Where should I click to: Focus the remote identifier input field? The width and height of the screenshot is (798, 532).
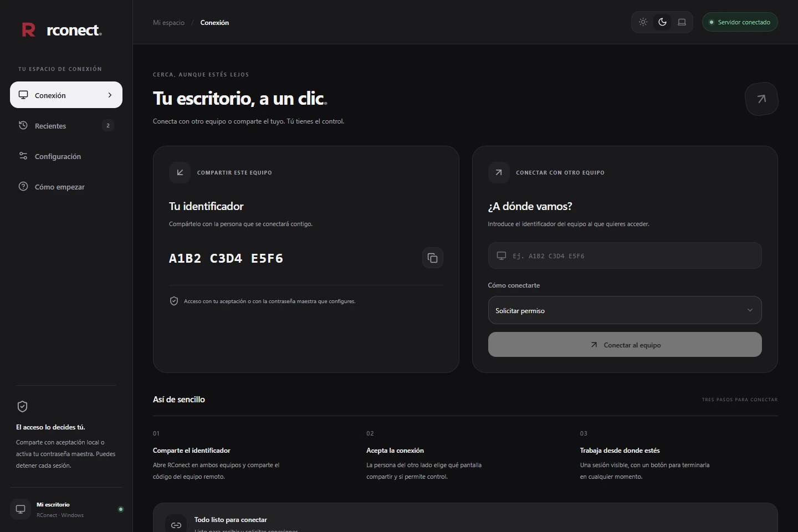[625, 255]
